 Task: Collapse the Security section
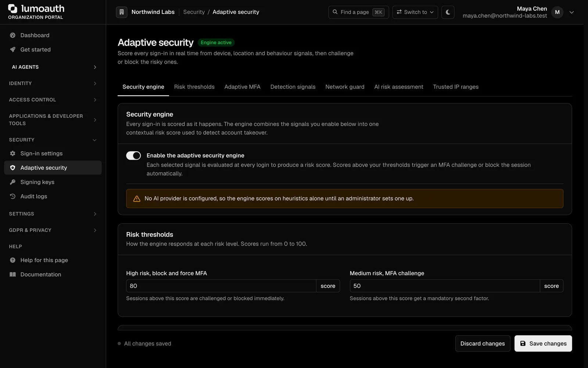53,140
